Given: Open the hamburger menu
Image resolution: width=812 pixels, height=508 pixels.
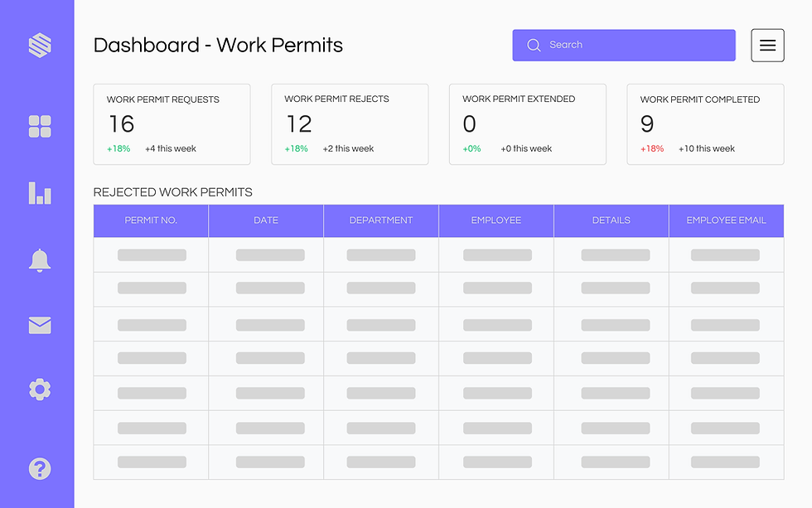Looking at the screenshot, I should click(x=767, y=45).
